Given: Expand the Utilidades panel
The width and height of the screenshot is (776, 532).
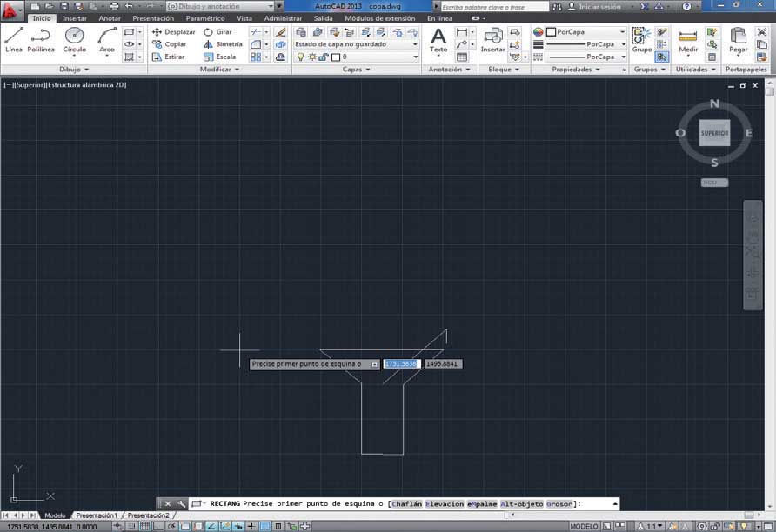Looking at the screenshot, I should click(696, 70).
